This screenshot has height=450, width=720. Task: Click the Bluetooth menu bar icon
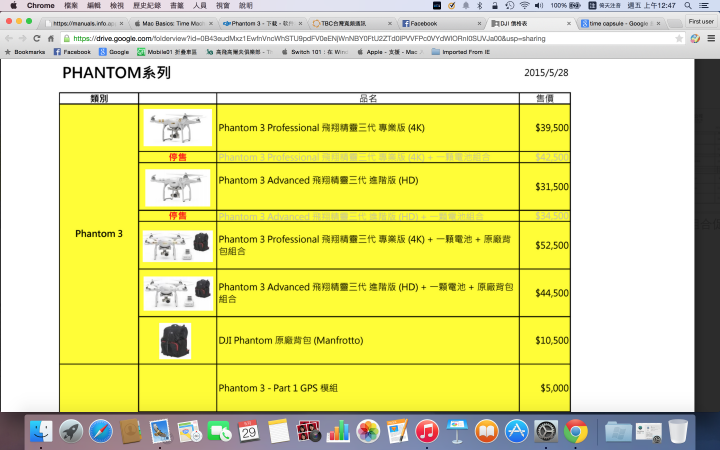[x=480, y=6]
